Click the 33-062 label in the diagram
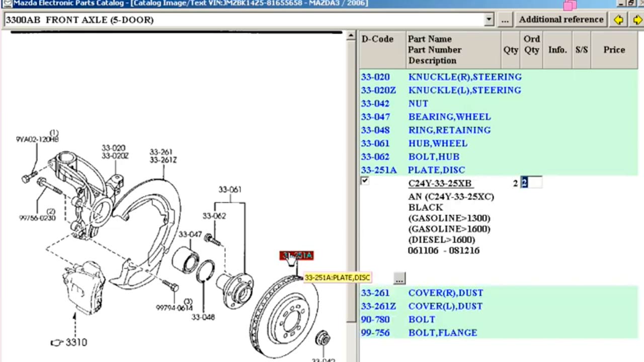The image size is (644, 362). click(214, 216)
